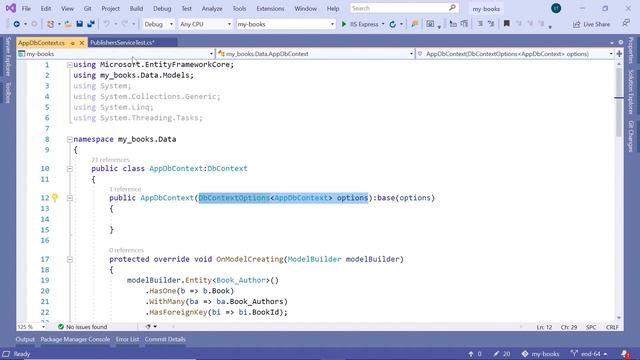Open the Server Explorer side tab

tap(8, 56)
